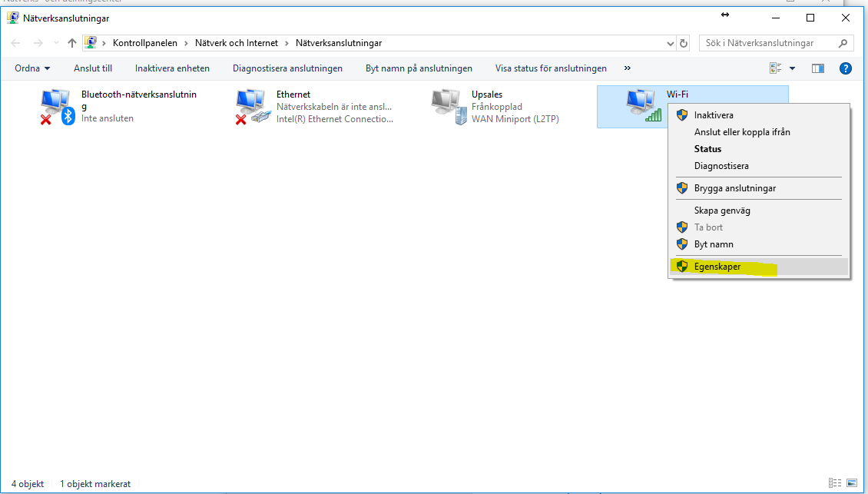This screenshot has width=868, height=494.
Task: Maximize the Nätverksanslutningar window
Action: (x=810, y=18)
